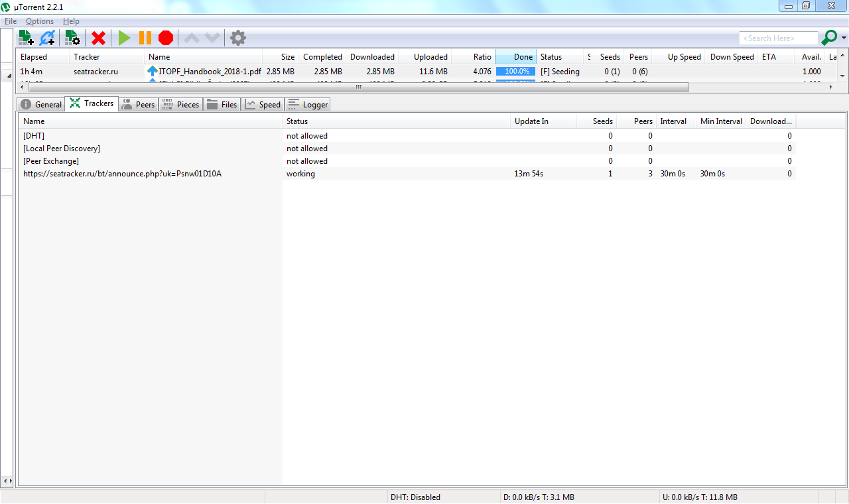Open the Options menu
The image size is (849, 504).
tap(40, 21)
